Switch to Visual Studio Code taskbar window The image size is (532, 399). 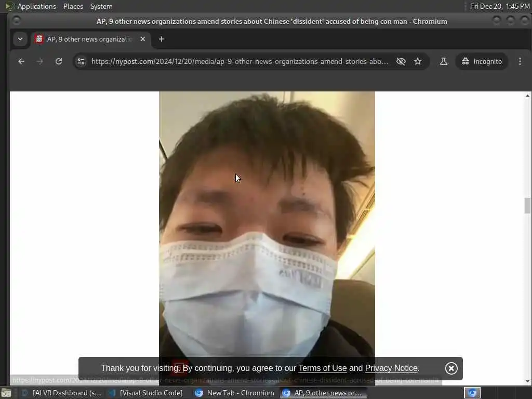pyautogui.click(x=145, y=393)
